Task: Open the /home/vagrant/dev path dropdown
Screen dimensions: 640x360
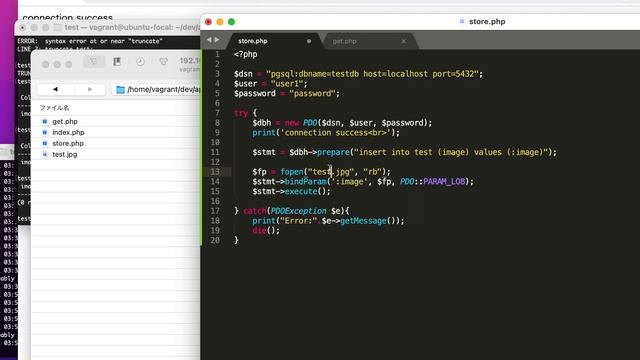Action: (x=157, y=89)
